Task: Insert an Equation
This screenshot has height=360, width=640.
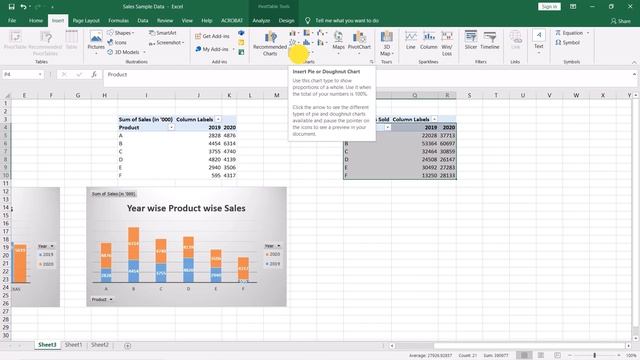Action: pos(572,33)
